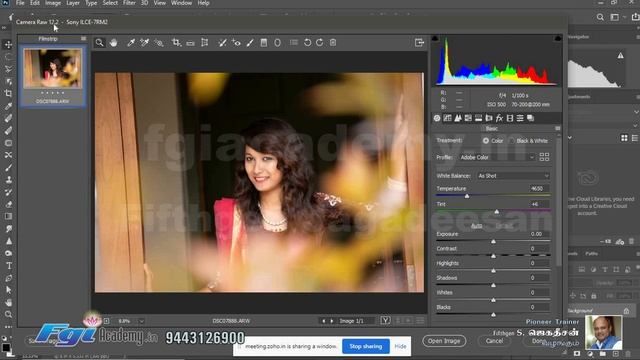This screenshot has height=360, width=640.
Task: Select the Type tool in Photoshop toolbar
Action: [x=9, y=266]
